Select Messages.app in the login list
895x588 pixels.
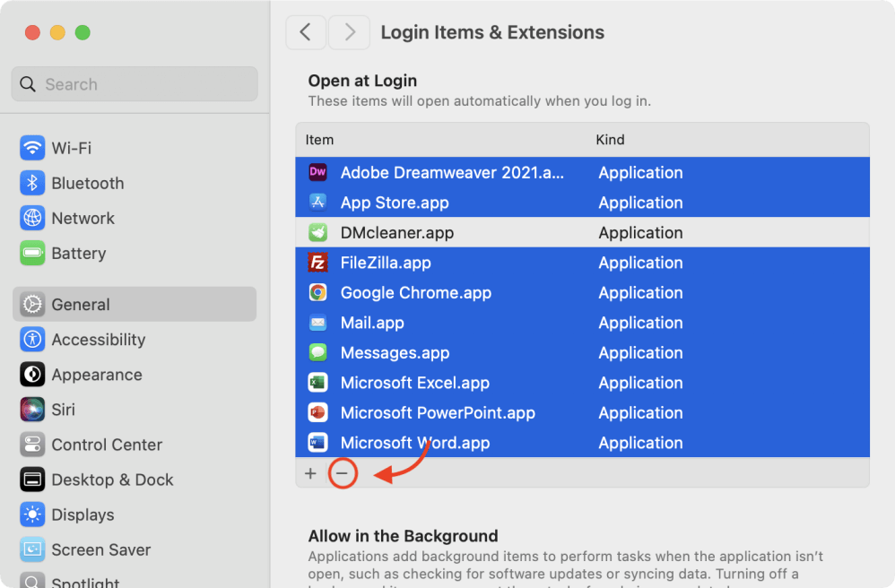(x=395, y=352)
